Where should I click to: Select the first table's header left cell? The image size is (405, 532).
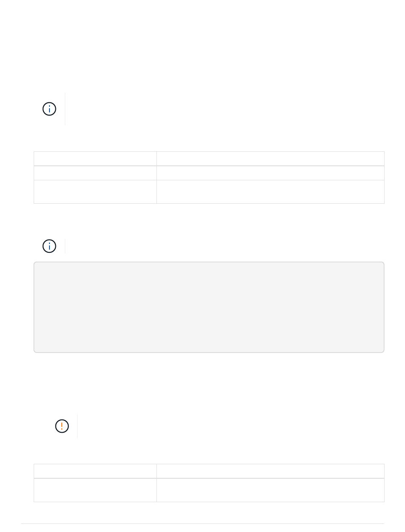(95, 159)
